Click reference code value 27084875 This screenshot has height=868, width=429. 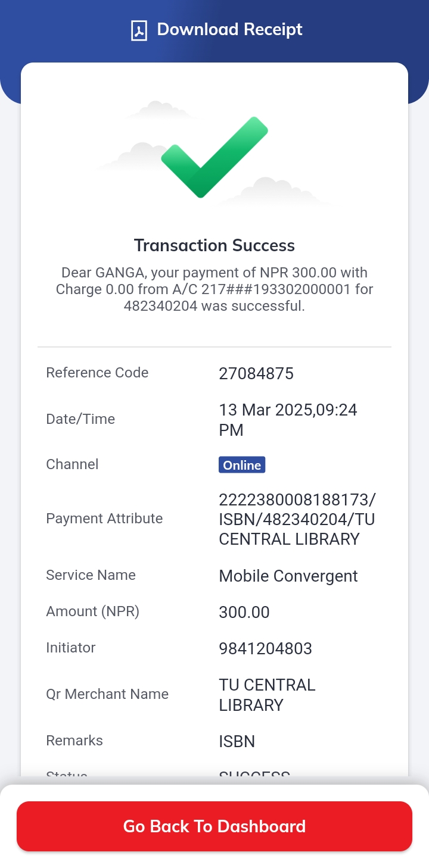pos(256,374)
